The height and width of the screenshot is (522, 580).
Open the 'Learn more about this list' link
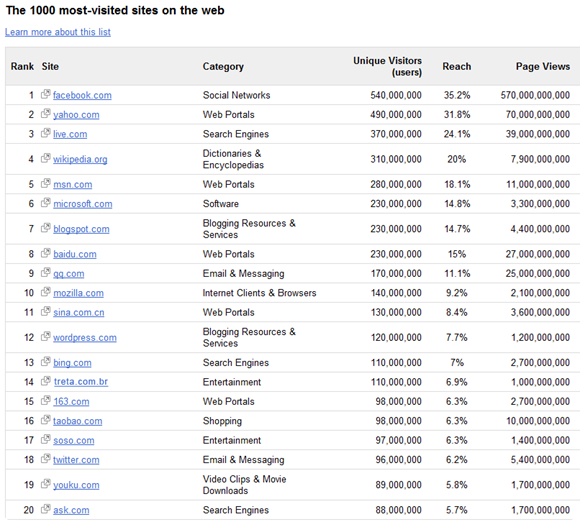click(x=58, y=32)
